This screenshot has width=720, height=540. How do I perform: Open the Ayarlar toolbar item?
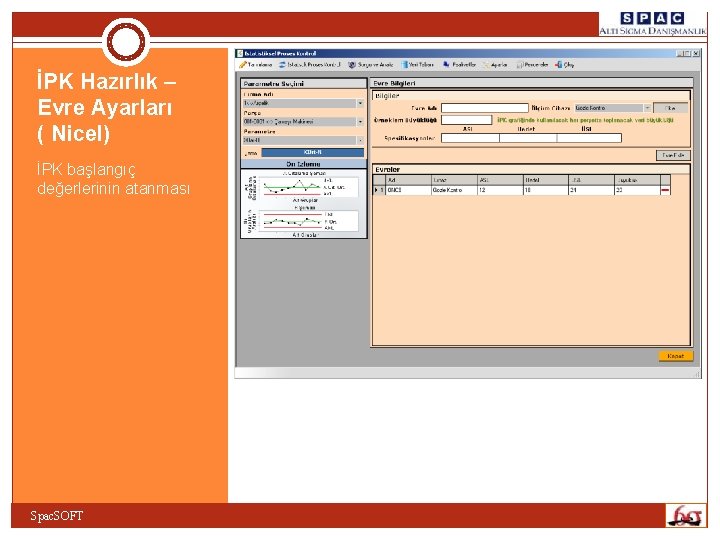[x=495, y=65]
